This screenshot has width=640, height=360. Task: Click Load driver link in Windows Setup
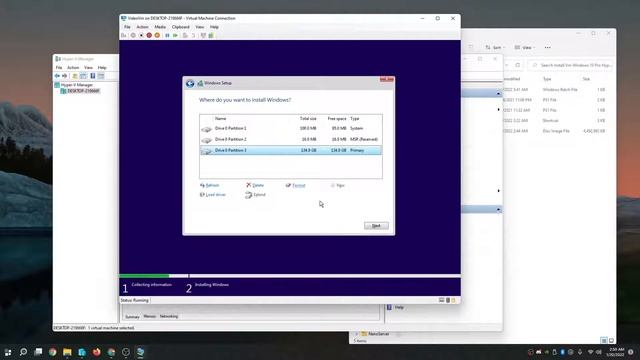[x=213, y=195]
